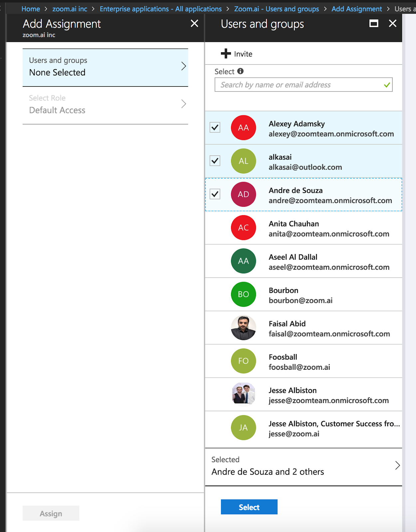The width and height of the screenshot is (416, 532).
Task: Click 'Andre de Souza and 2 others' summary
Action: tap(268, 472)
